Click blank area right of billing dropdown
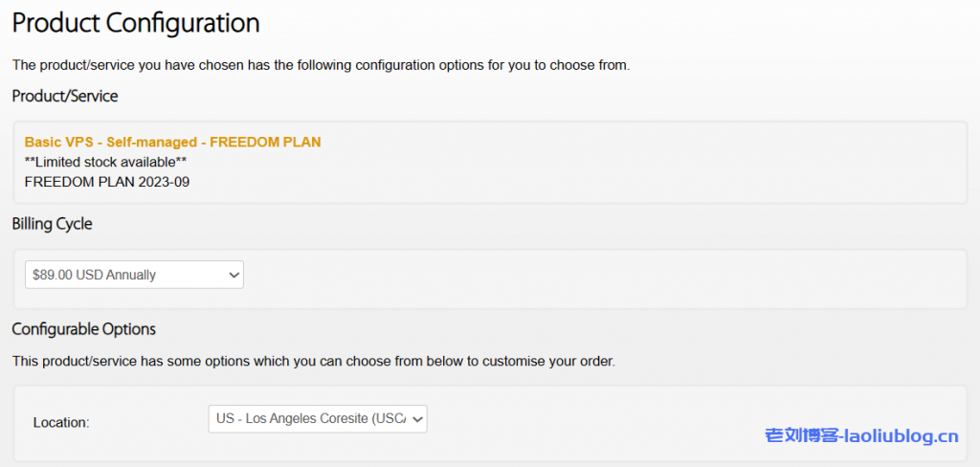980x467 pixels. click(x=593, y=276)
